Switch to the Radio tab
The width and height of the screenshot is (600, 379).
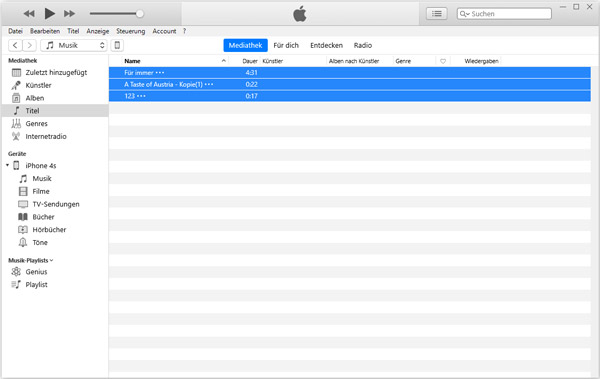pos(363,45)
